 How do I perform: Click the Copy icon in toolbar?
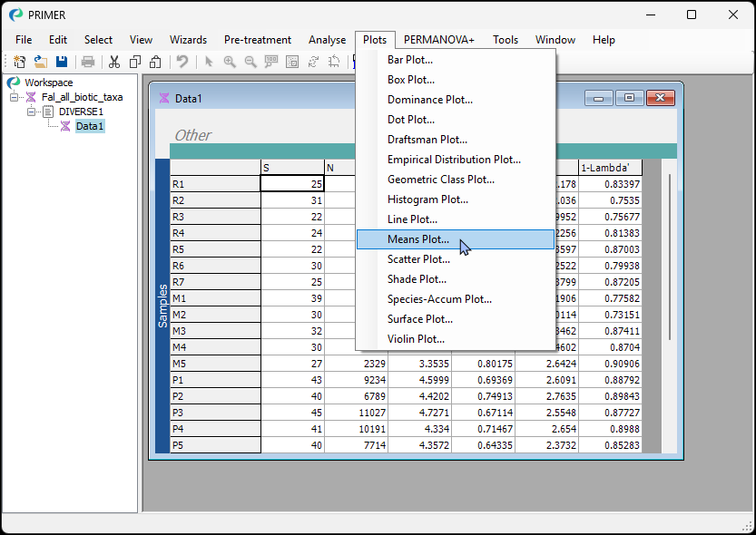135,62
